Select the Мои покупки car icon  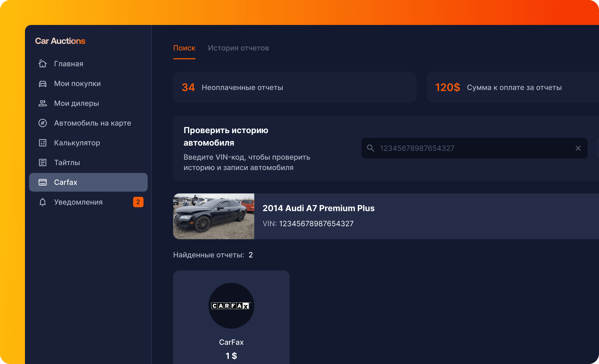tap(42, 83)
